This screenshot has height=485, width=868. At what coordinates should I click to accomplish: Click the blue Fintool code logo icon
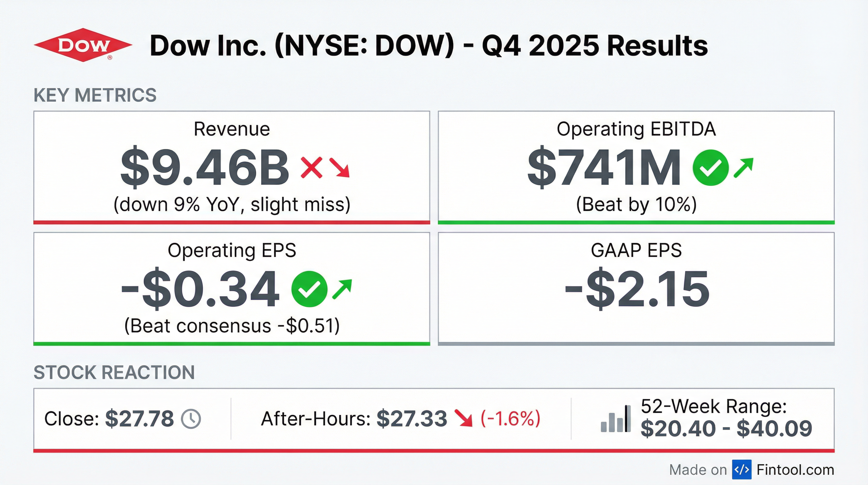741,470
